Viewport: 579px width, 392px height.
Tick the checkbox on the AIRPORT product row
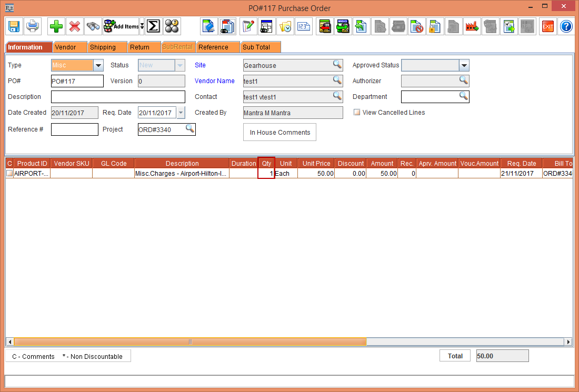click(x=9, y=174)
